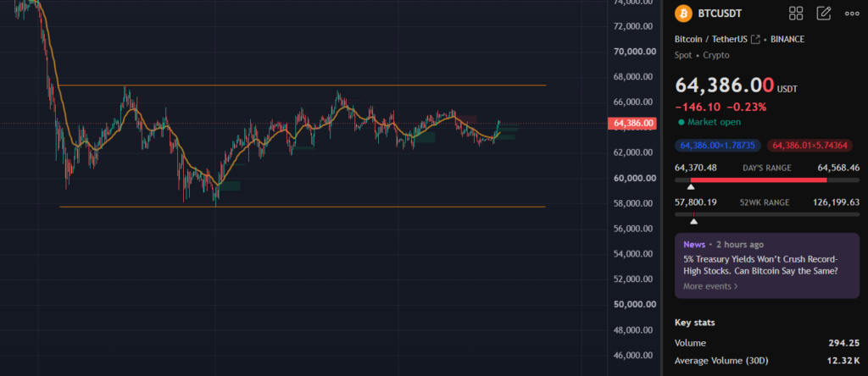Image resolution: width=868 pixels, height=376 pixels.
Task: Click the edit note pencil icon
Action: click(x=824, y=14)
